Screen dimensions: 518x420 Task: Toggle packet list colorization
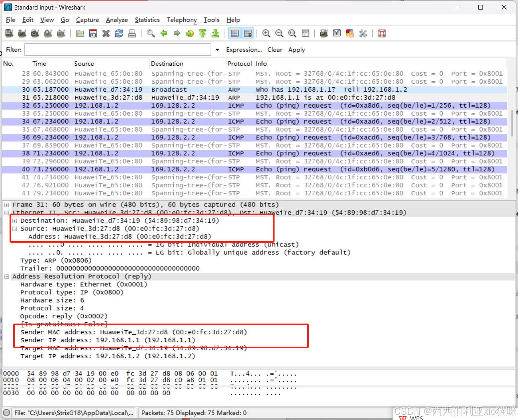click(x=235, y=33)
